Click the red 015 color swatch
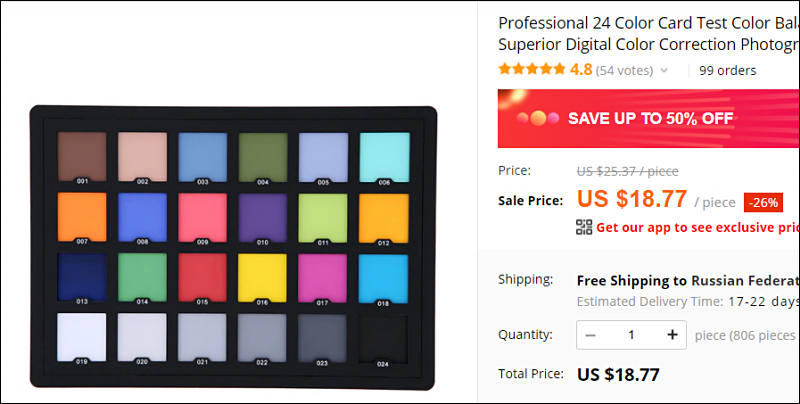This screenshot has height=404, width=800. (x=202, y=278)
